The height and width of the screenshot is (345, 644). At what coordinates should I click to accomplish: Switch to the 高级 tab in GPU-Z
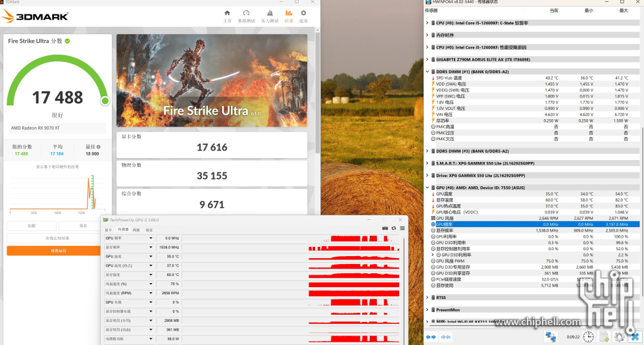coord(136,230)
